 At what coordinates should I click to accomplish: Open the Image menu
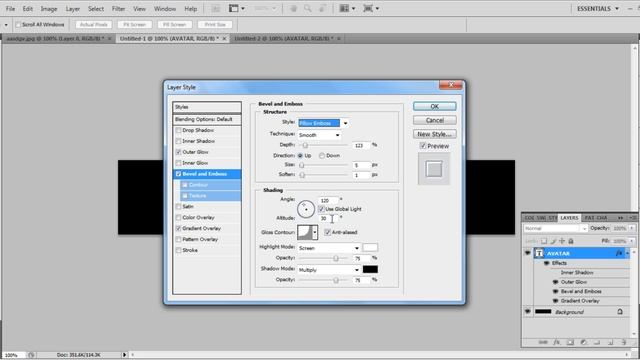(x=49, y=9)
